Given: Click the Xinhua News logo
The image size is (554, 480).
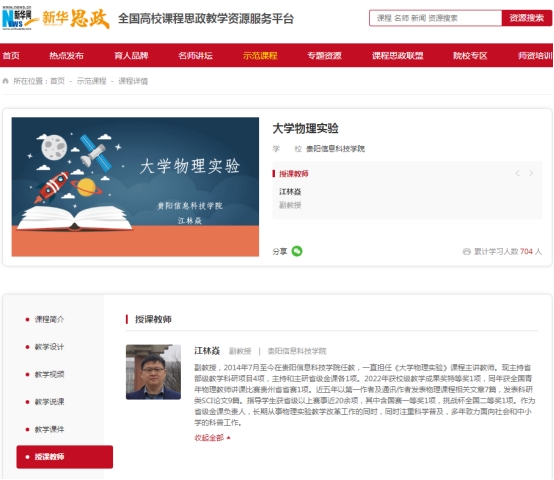Looking at the screenshot, I should [17, 18].
